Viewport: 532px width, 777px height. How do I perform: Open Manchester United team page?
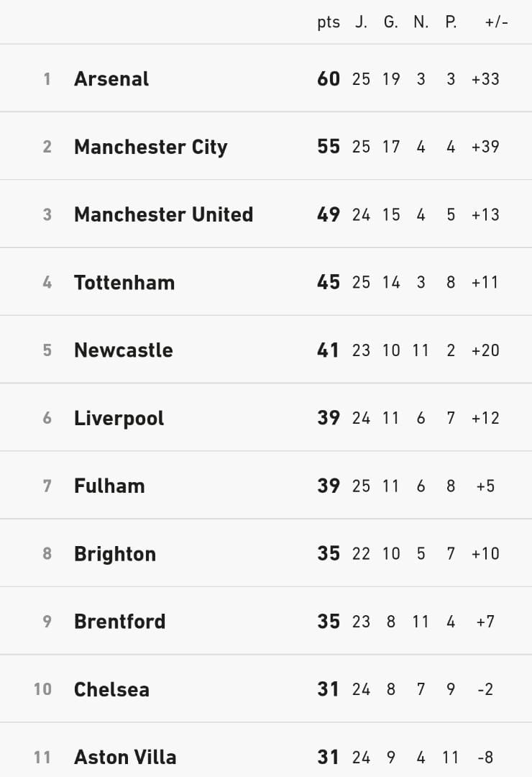[x=163, y=214]
